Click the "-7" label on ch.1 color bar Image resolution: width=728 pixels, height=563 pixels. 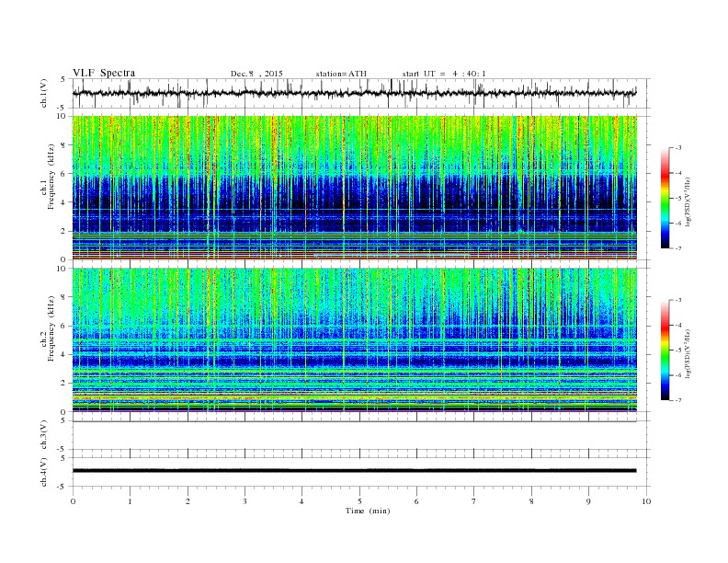(x=678, y=248)
